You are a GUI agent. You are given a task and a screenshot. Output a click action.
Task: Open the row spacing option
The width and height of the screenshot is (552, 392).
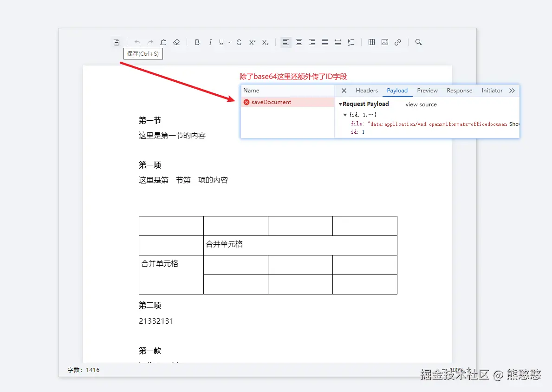click(x=338, y=42)
